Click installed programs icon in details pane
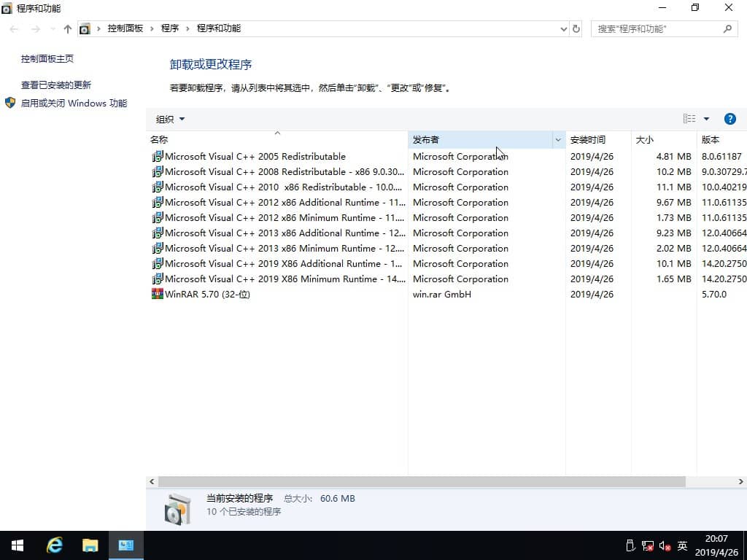The height and width of the screenshot is (560, 747). (x=178, y=509)
